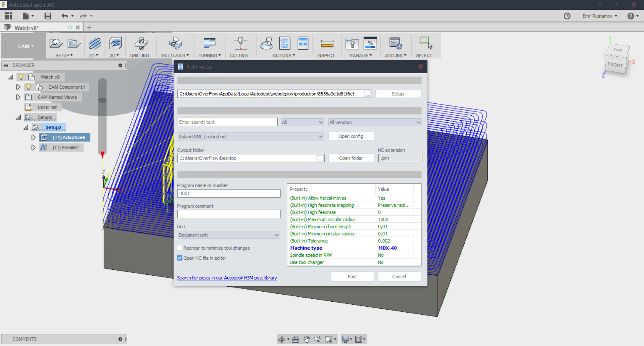This screenshot has height=346, width=644.
Task: Open the post filter All dropdown
Action: click(x=303, y=122)
